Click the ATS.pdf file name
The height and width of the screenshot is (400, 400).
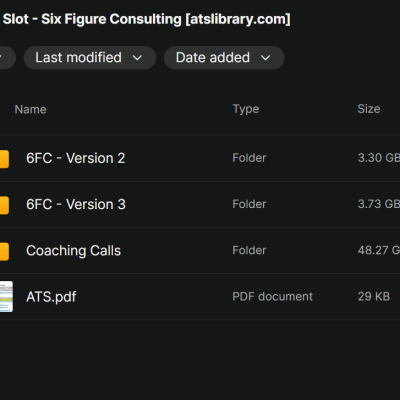point(51,297)
